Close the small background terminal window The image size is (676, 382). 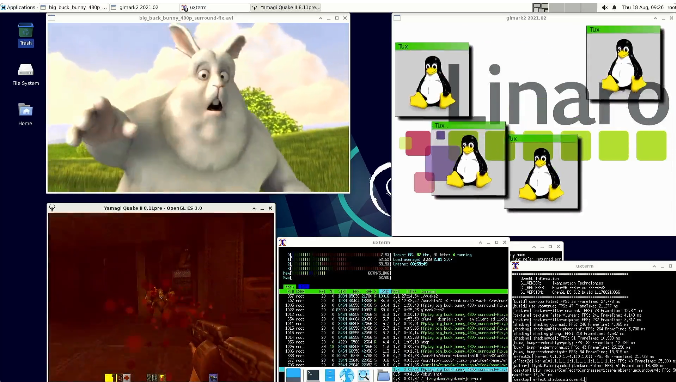point(558,247)
